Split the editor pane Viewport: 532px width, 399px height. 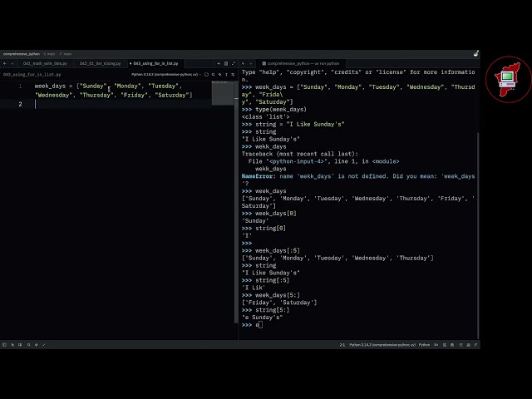(226, 63)
